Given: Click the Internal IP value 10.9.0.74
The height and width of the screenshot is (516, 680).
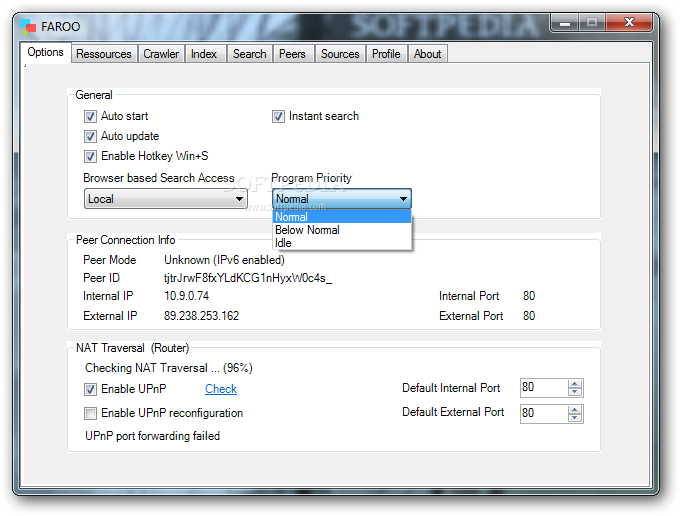Looking at the screenshot, I should pyautogui.click(x=186, y=296).
